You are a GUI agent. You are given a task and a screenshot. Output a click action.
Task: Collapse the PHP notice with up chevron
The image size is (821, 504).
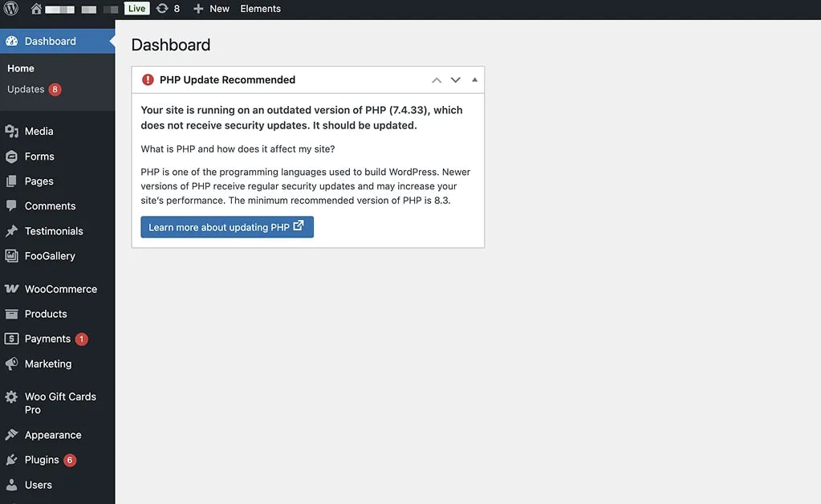point(436,79)
